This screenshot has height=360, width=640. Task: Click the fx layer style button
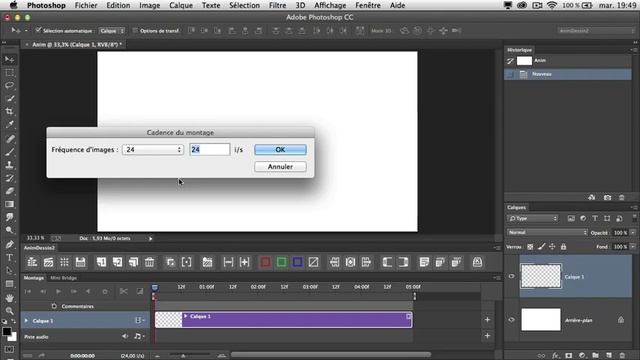556,356
